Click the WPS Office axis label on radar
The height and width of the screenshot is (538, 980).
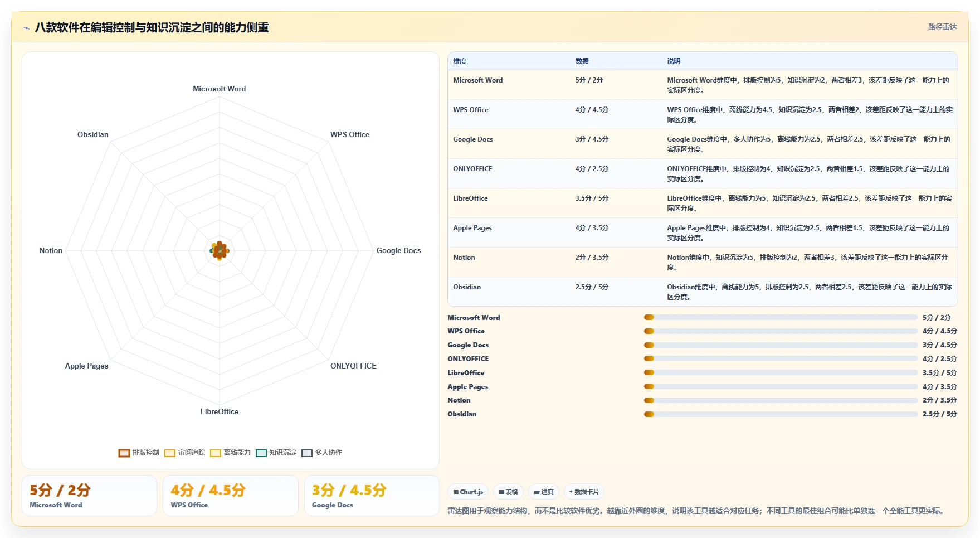[x=350, y=134]
